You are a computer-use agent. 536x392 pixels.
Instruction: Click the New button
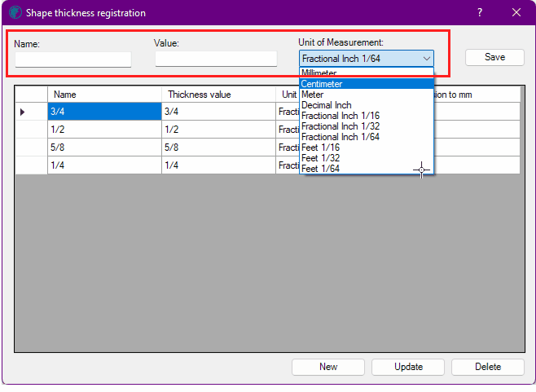coord(328,367)
